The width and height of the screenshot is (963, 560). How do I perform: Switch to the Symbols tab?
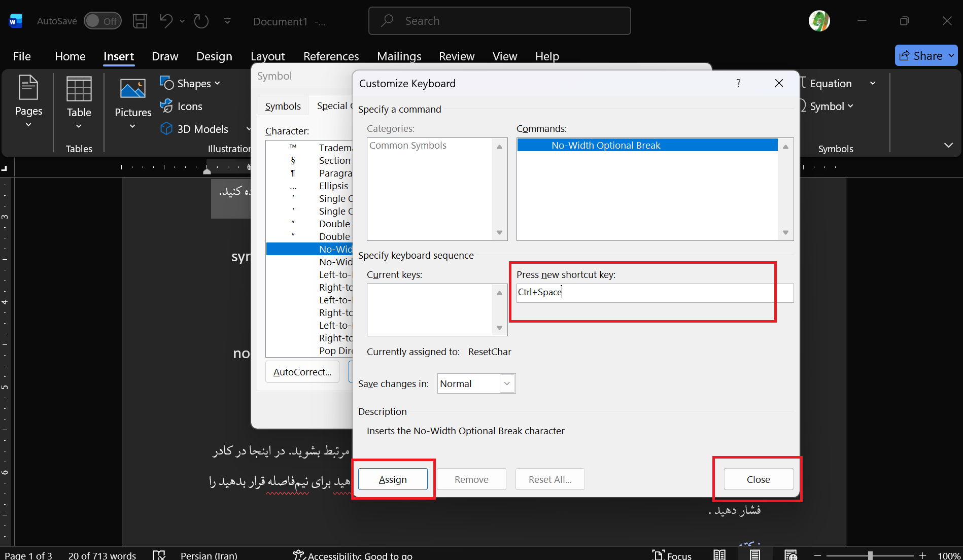click(283, 107)
